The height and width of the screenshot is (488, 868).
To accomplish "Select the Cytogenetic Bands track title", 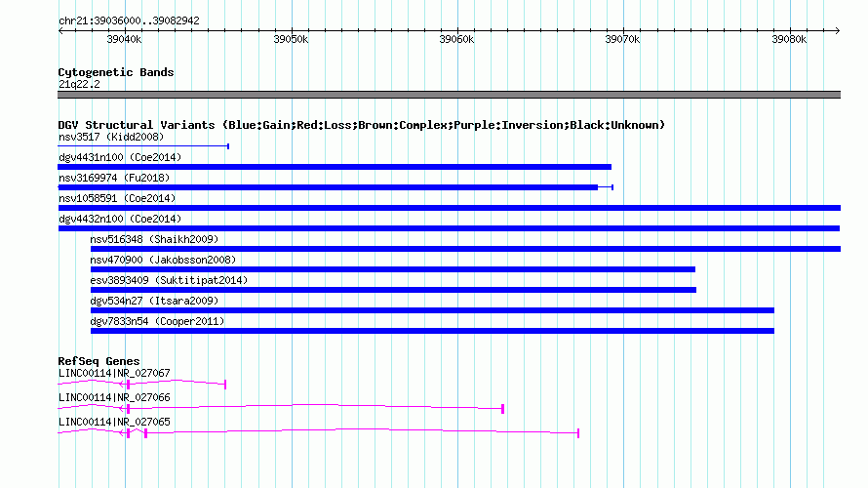I will 116,72.
